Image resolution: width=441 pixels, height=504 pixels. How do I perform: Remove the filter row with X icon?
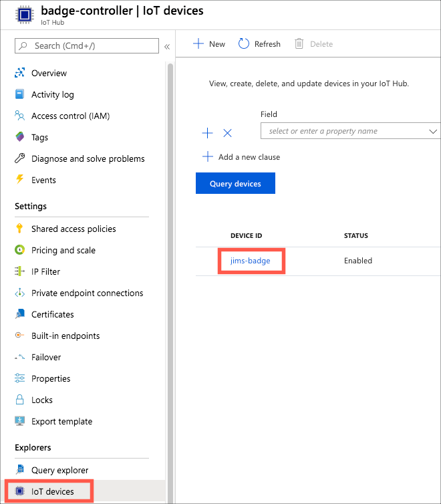[227, 133]
